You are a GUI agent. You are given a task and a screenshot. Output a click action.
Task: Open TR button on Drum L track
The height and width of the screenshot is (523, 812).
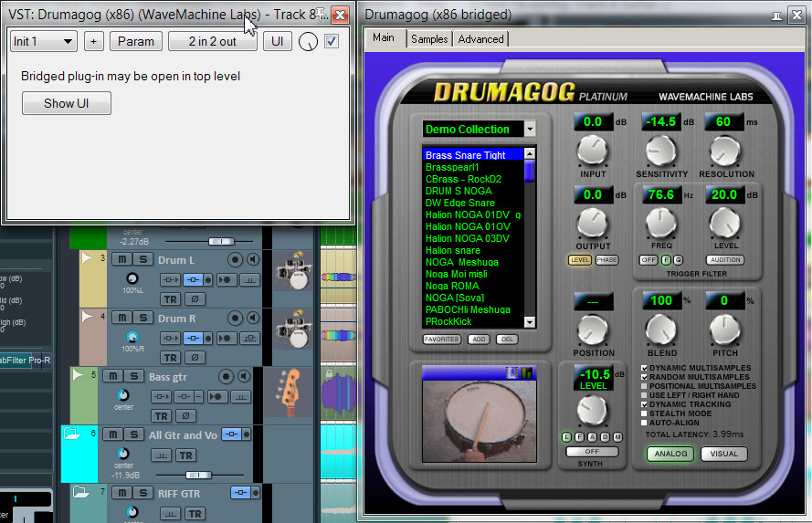[x=171, y=299]
